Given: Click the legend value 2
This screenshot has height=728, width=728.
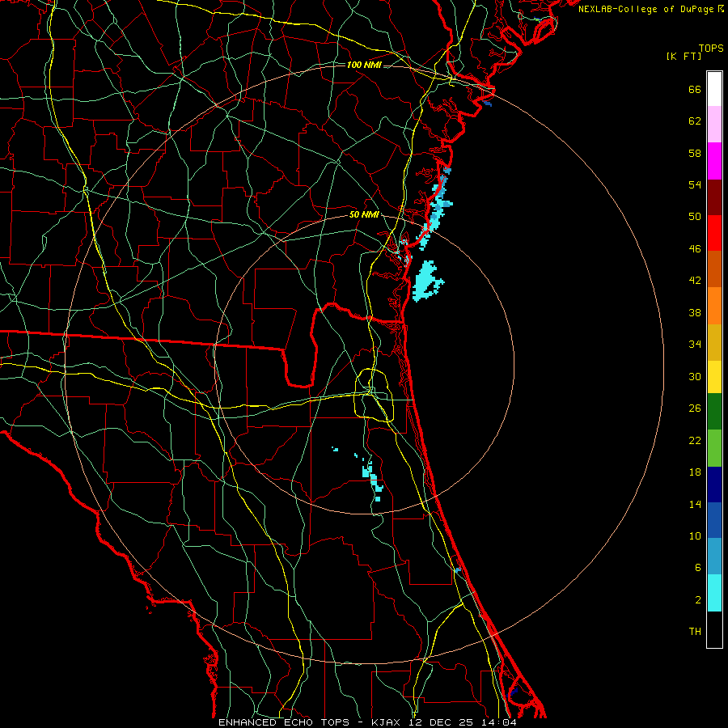Looking at the screenshot, I should coord(698,600).
